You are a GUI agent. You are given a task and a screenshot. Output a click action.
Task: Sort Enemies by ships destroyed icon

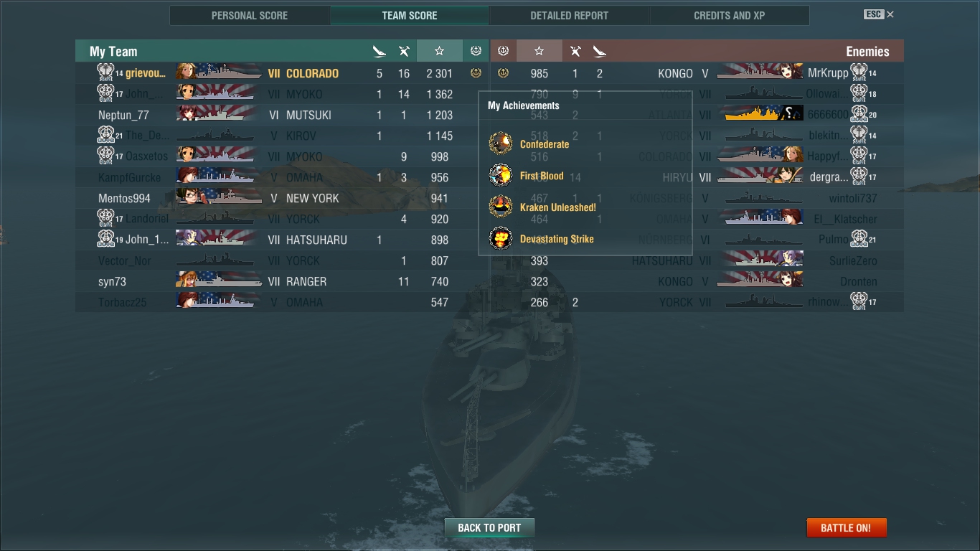click(x=600, y=51)
